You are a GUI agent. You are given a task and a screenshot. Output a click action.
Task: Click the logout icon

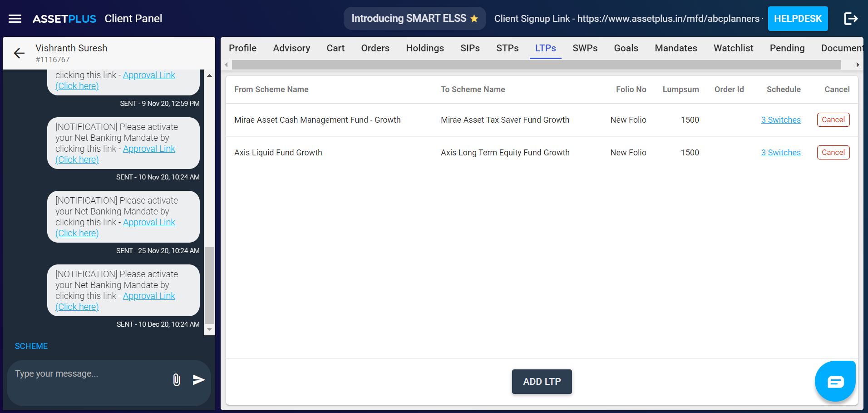pyautogui.click(x=851, y=19)
